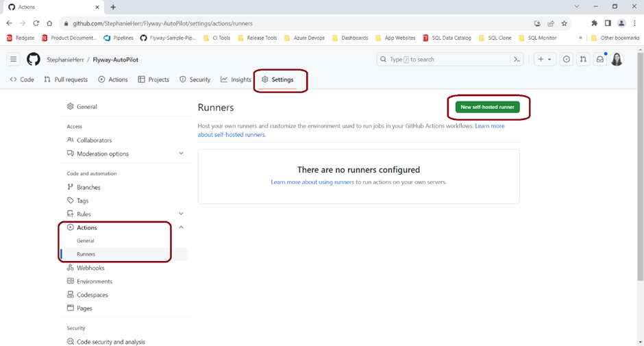The height and width of the screenshot is (346, 644).
Task: Open Learn more about using runners link
Action: [312, 182]
